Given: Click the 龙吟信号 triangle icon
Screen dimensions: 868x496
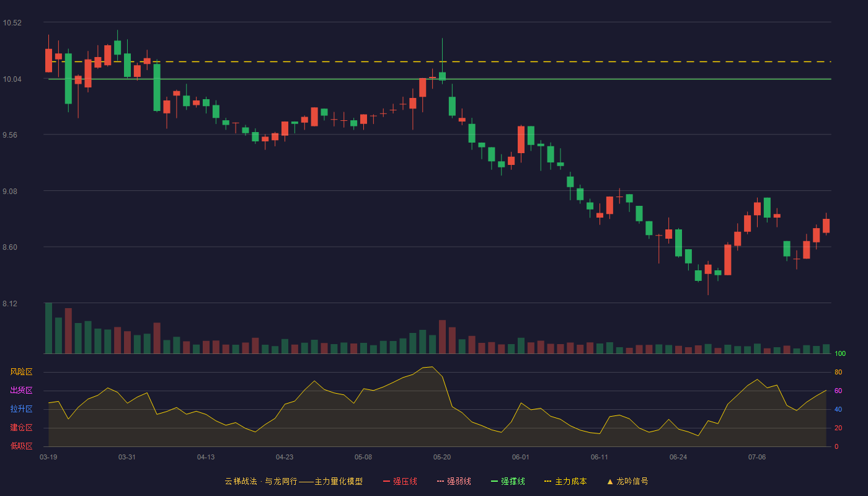Looking at the screenshot, I should [x=610, y=481].
